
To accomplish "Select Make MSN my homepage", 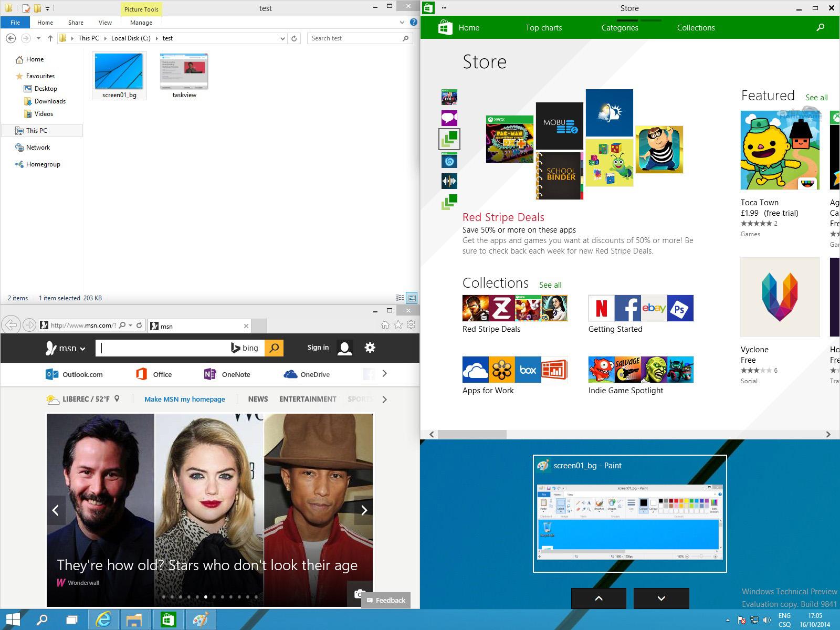I will (184, 399).
